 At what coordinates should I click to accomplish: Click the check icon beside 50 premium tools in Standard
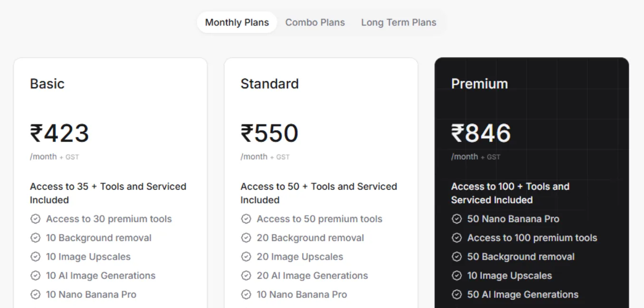point(246,219)
